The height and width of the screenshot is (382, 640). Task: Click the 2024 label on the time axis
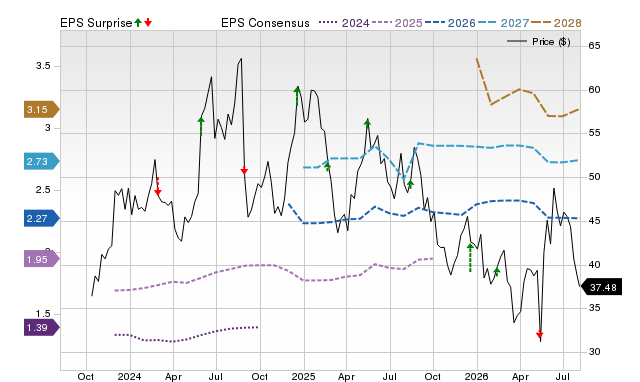tap(129, 376)
